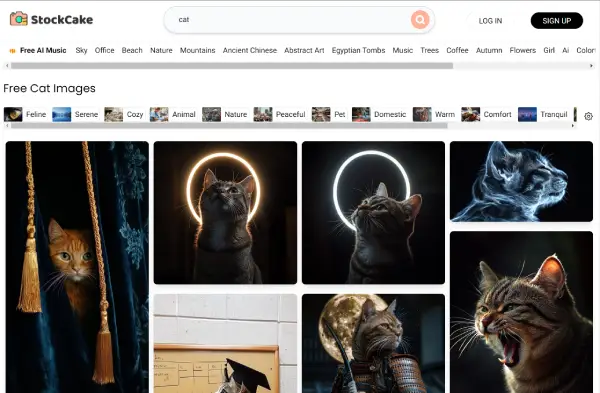Open the Coffee category
Viewport: 600px width, 393px height.
[457, 51]
